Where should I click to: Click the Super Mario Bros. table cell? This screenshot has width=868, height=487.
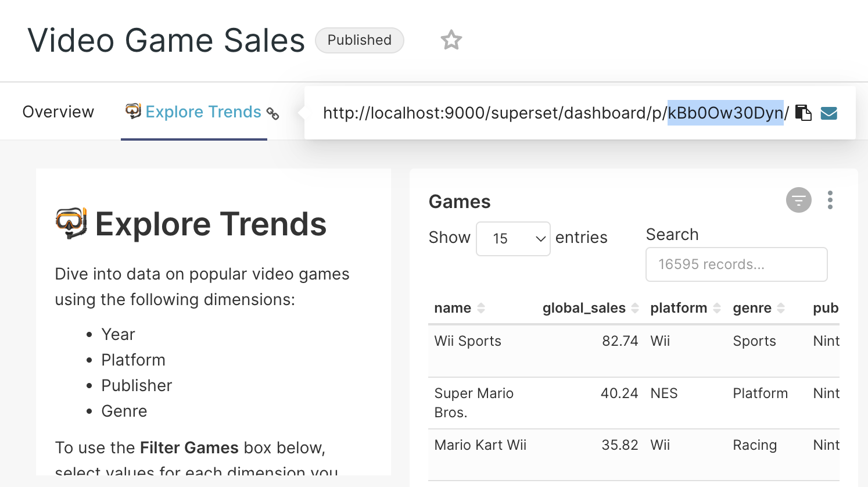(474, 402)
